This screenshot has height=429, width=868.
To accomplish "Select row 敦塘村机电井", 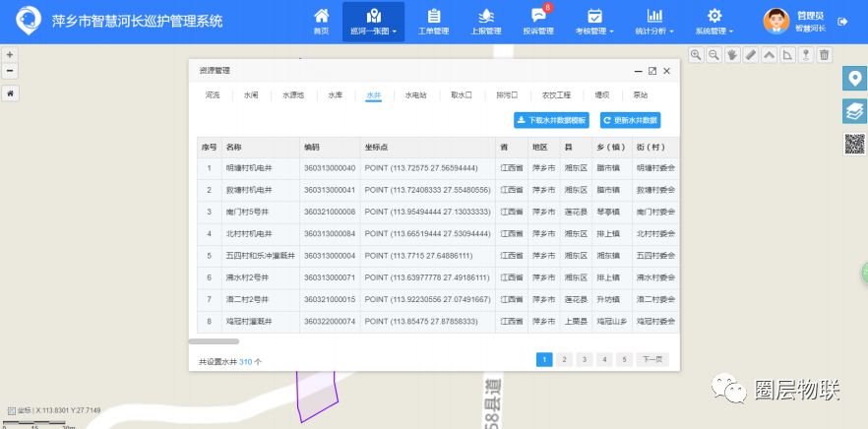I will coord(438,190).
